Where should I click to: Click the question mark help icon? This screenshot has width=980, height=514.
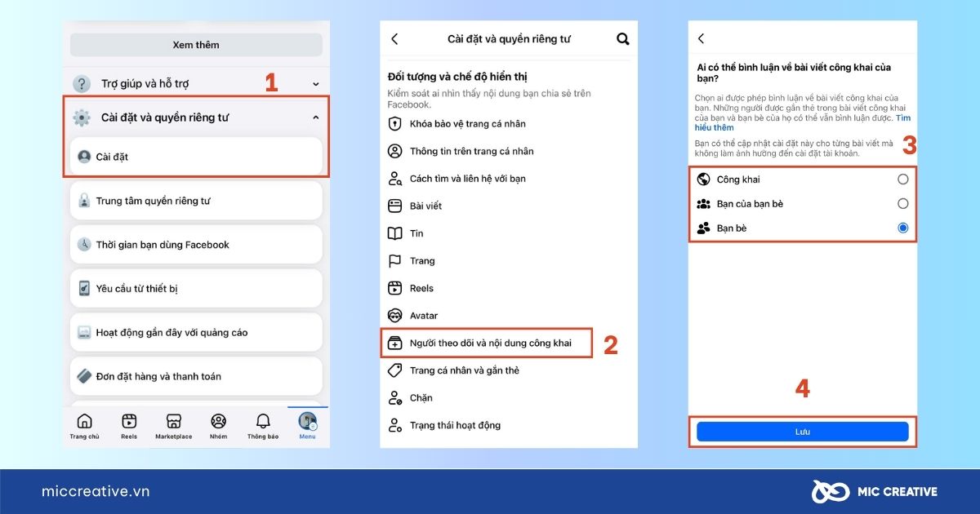[82, 84]
